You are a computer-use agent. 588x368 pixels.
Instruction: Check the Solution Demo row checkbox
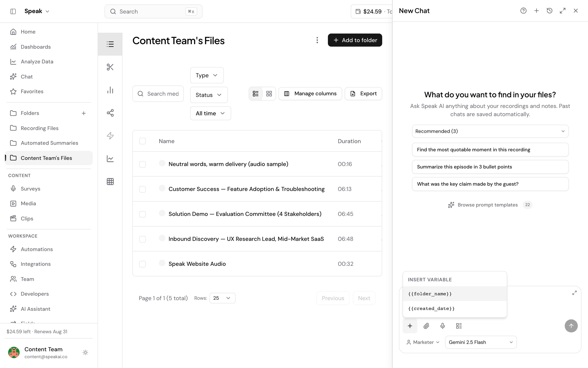tap(142, 214)
